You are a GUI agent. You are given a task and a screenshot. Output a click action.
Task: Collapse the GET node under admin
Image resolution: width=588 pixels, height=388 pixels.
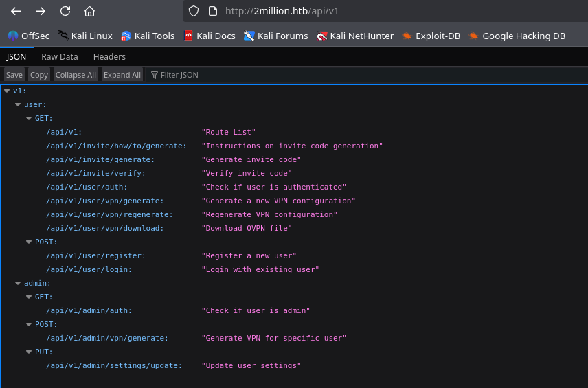28,297
